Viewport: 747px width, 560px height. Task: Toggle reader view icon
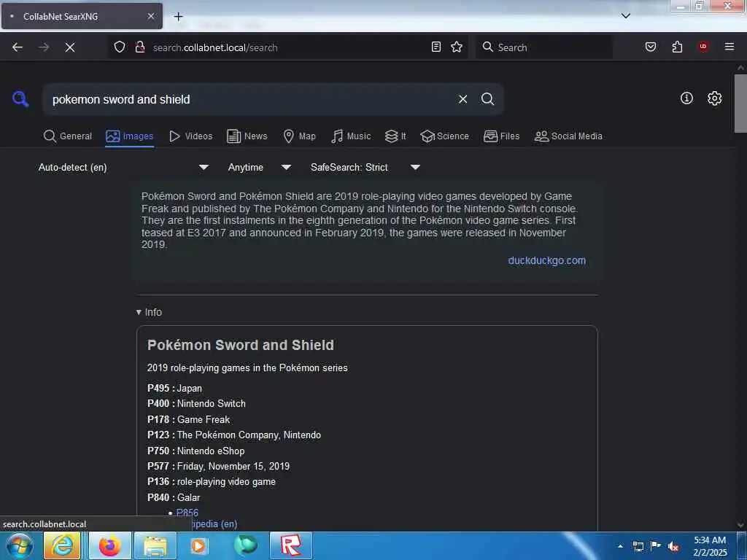pyautogui.click(x=436, y=47)
